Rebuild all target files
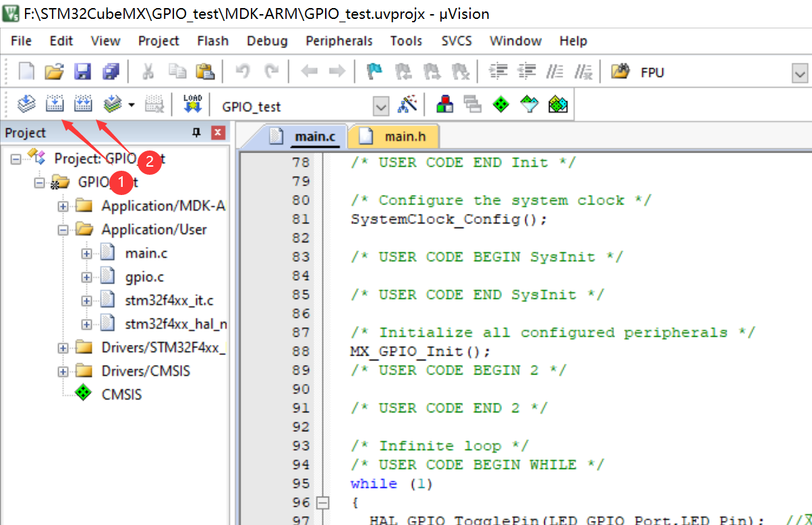Viewport: 812px width, 525px height. [x=82, y=103]
